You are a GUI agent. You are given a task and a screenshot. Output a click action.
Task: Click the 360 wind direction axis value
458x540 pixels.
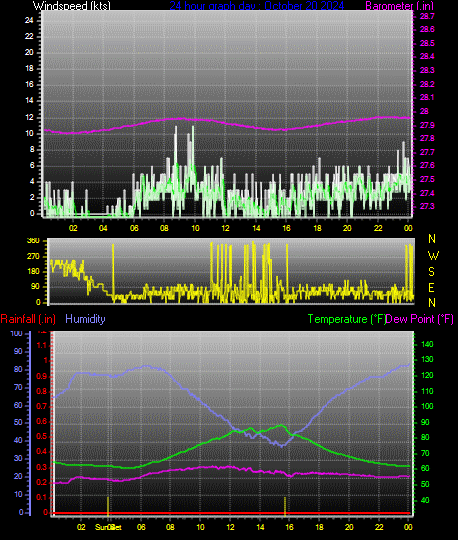(x=33, y=241)
